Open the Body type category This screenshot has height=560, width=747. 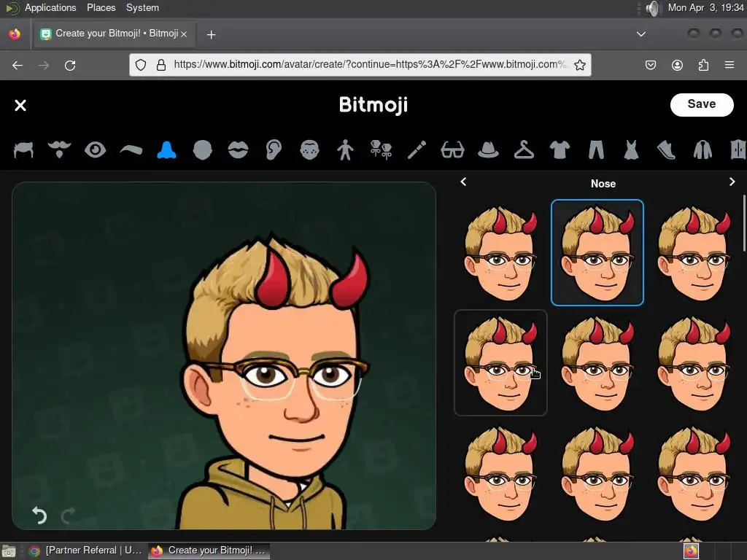[x=345, y=150]
